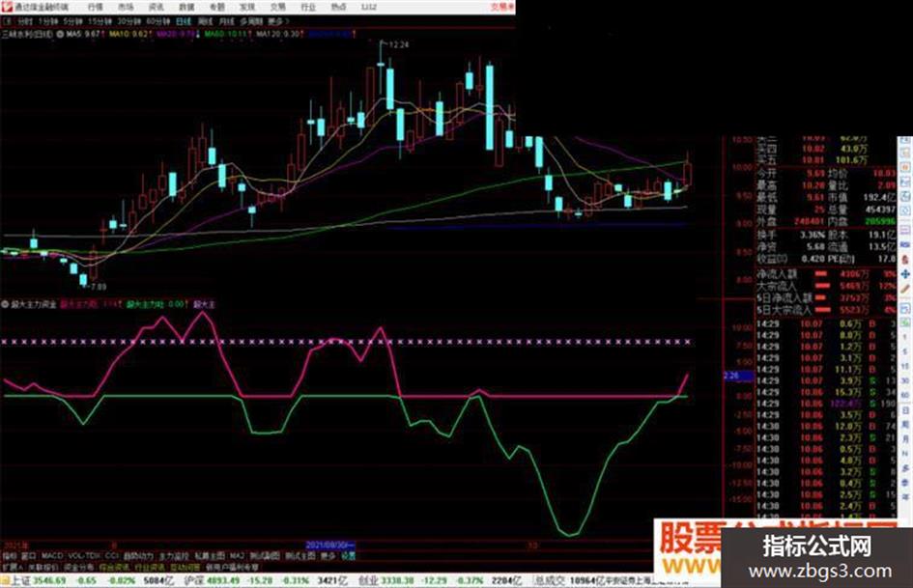Screen dimensions: 913x588
Task: Click the 最大主力资金 indicator name
Action: 35,304
